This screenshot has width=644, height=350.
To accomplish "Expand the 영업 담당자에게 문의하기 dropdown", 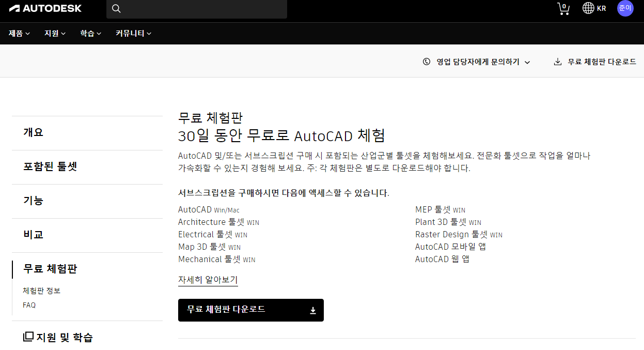I will [477, 62].
